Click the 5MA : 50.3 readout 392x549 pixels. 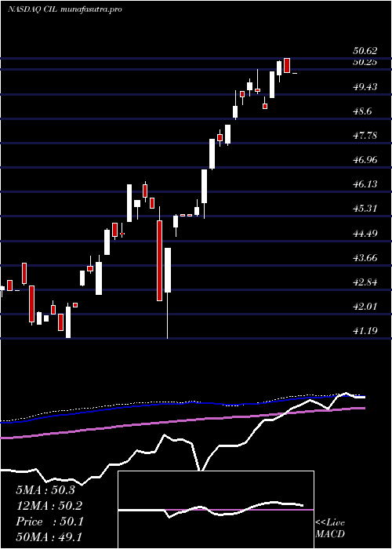(x=45, y=490)
